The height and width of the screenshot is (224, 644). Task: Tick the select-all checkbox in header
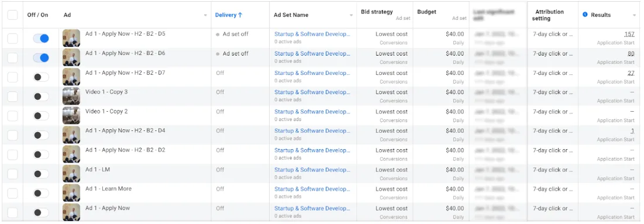(13, 15)
